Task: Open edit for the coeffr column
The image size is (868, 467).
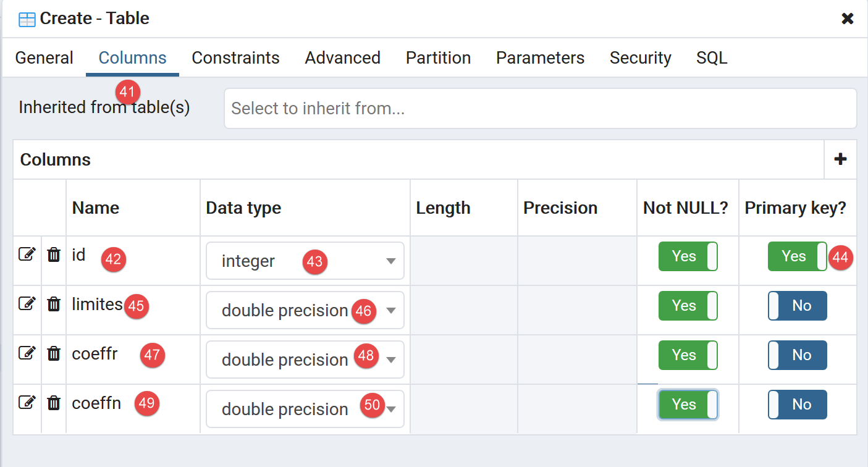Action: pos(27,353)
